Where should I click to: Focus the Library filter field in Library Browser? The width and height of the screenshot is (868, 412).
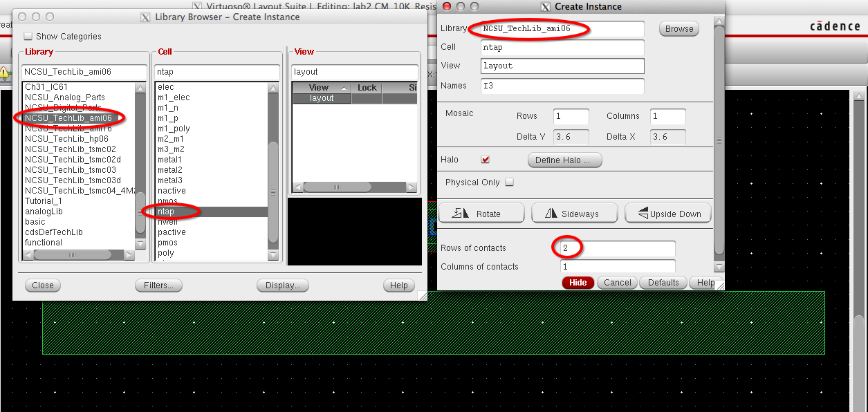(x=84, y=72)
